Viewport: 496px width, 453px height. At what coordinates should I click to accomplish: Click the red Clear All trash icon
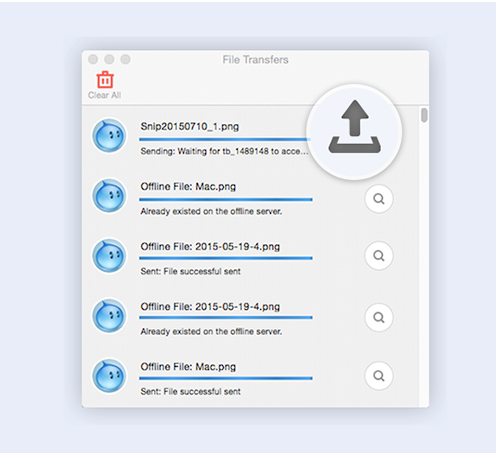pos(105,79)
